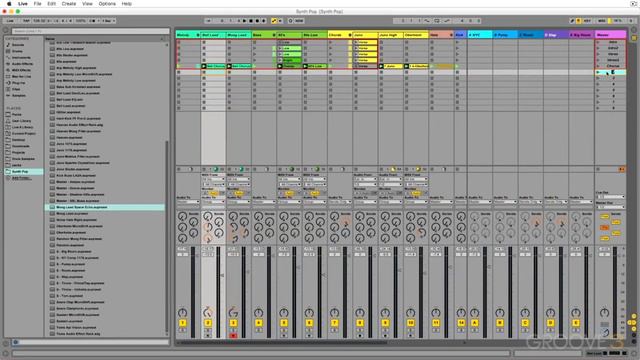The height and width of the screenshot is (360, 640).
Task: Click the Master track pan knob
Action: [604, 313]
